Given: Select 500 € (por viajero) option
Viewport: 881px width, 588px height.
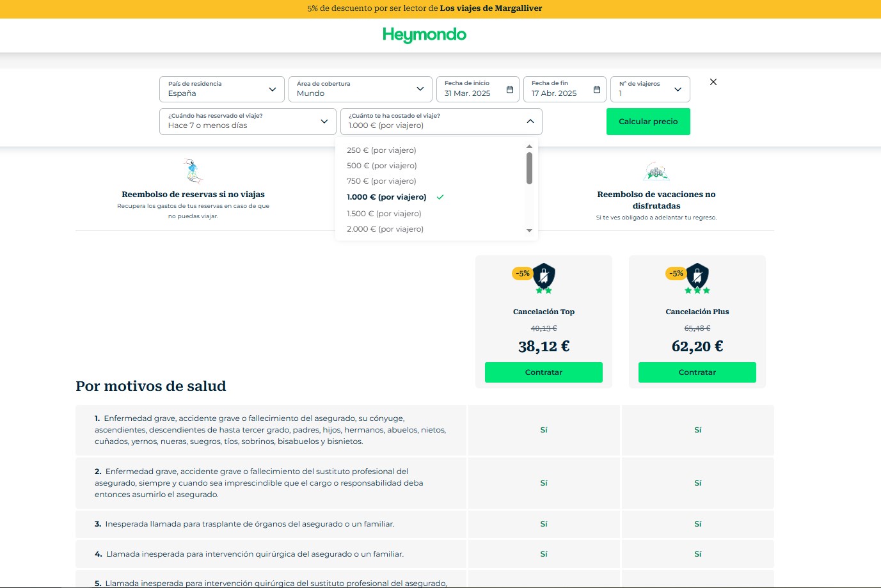Looking at the screenshot, I should 382,166.
